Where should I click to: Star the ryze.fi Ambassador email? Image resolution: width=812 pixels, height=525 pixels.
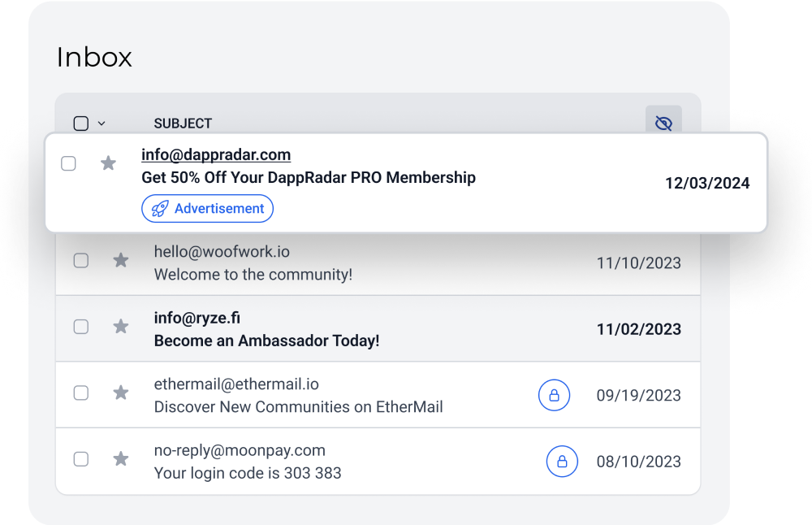(x=121, y=326)
